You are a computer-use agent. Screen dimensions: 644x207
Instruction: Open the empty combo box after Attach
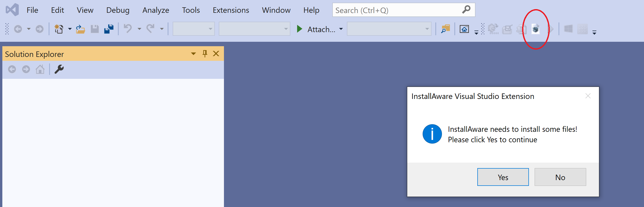(x=389, y=29)
